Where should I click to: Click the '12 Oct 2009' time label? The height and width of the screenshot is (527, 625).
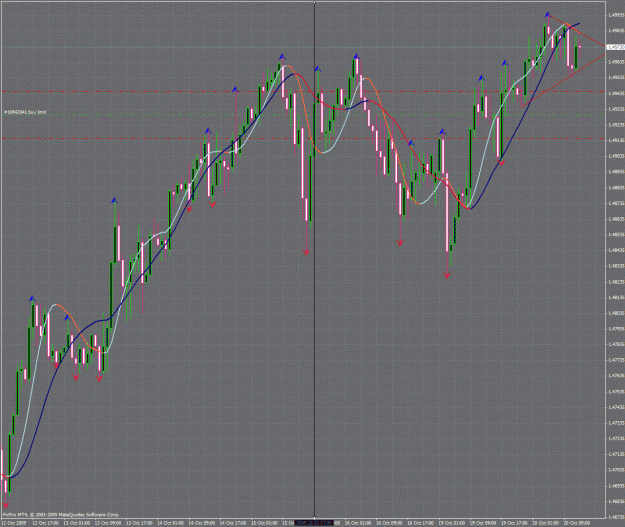coord(14,523)
